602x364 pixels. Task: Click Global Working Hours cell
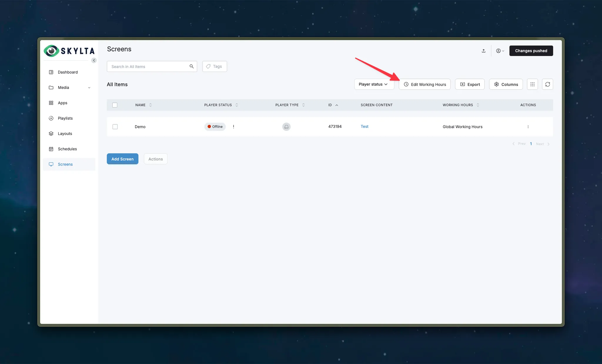coord(463,127)
